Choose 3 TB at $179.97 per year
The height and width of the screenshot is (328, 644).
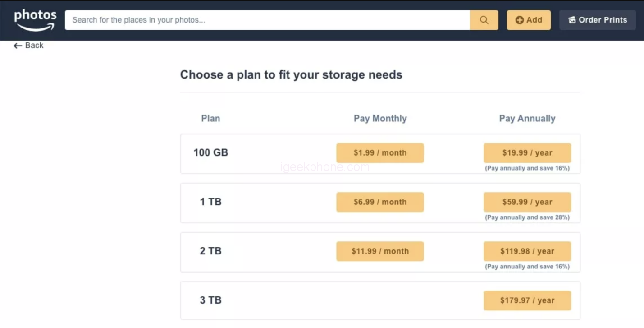[527, 300]
